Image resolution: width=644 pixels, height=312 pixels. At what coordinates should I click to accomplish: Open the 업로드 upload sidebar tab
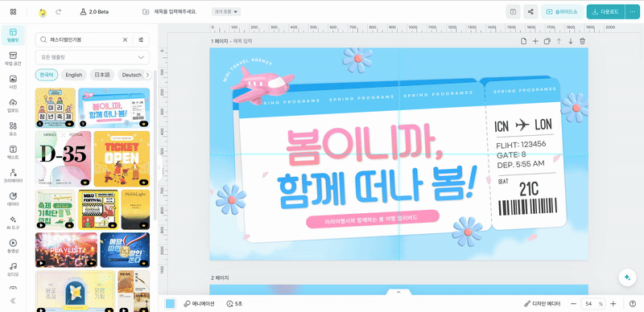click(13, 105)
